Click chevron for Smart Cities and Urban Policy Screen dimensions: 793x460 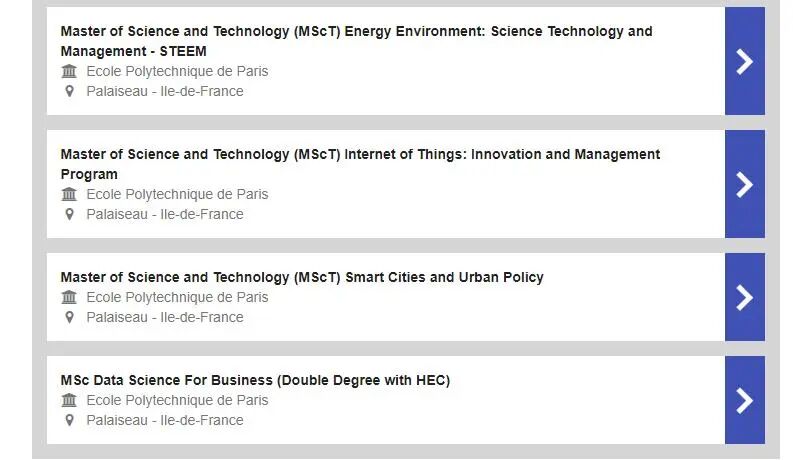(744, 297)
